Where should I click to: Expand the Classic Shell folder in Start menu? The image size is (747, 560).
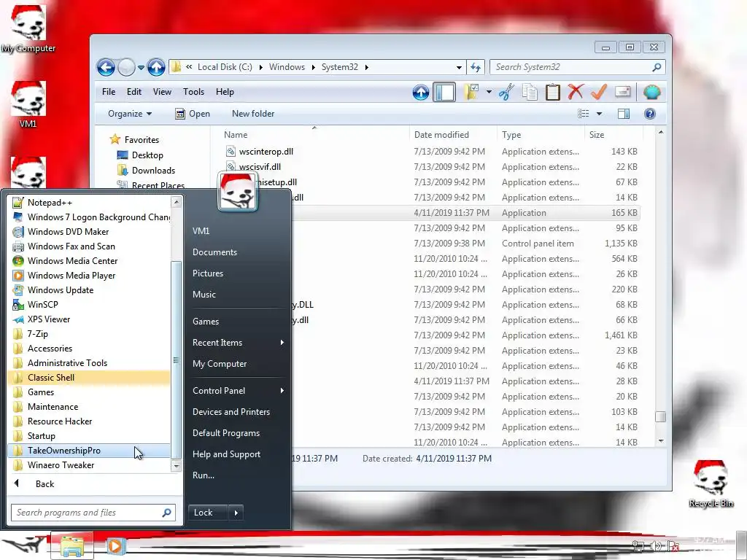click(x=90, y=378)
